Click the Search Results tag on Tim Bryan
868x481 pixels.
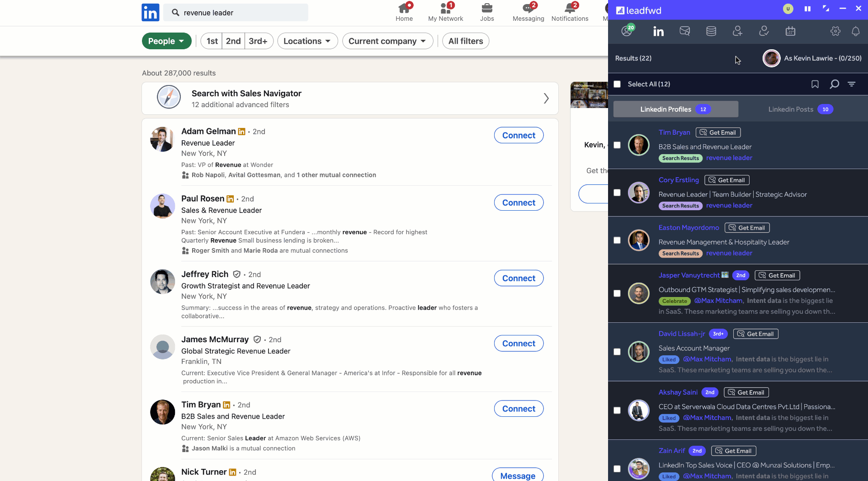tap(680, 158)
